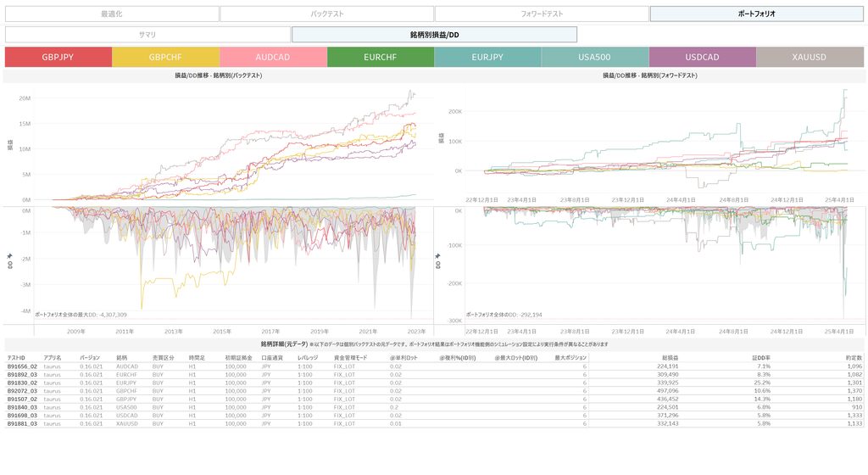868x475 pixels.
Task: Go to the フォワードテスト tab
Action: pos(542,14)
